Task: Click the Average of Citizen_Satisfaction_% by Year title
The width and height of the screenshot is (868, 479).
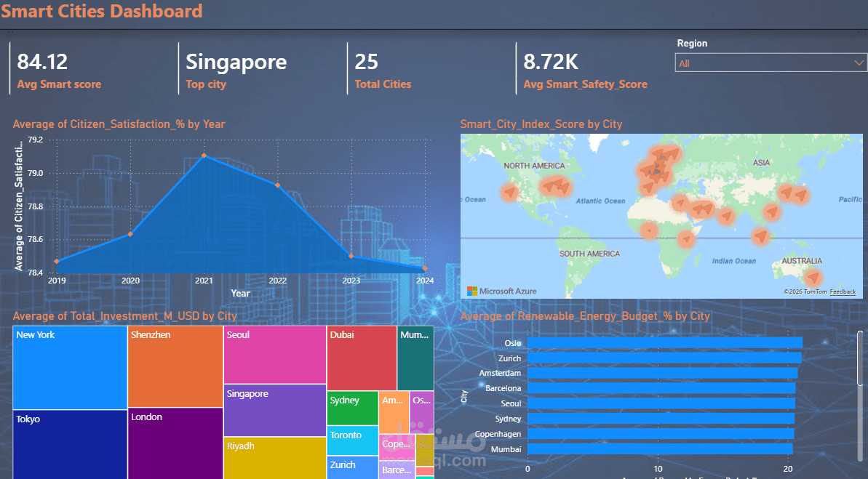Action: coord(119,124)
